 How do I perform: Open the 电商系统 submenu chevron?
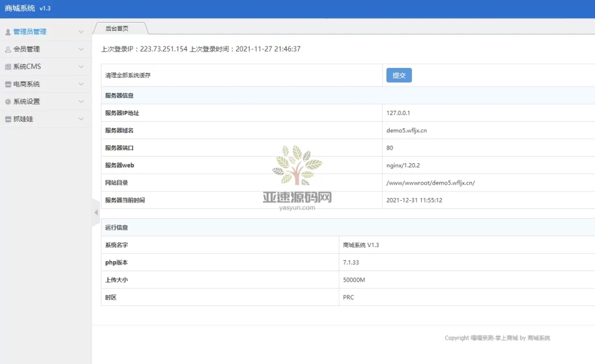click(x=81, y=84)
